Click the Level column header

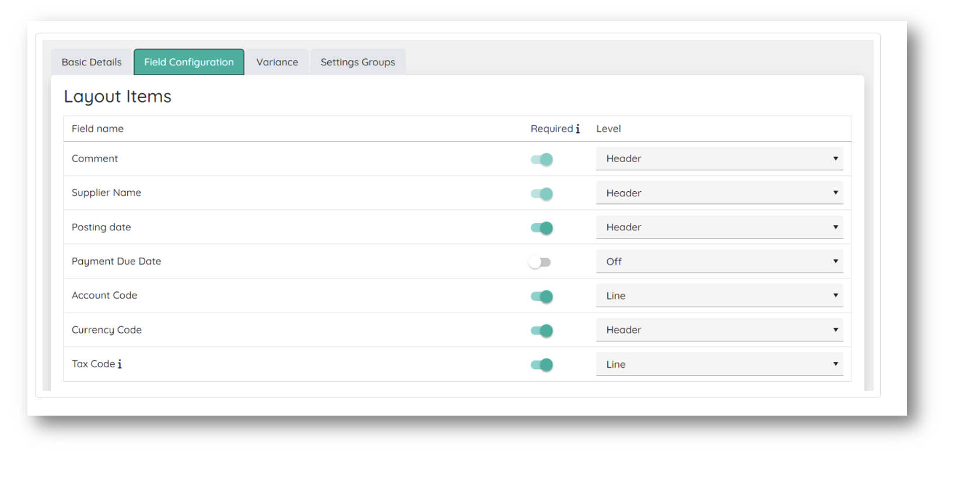tap(608, 129)
